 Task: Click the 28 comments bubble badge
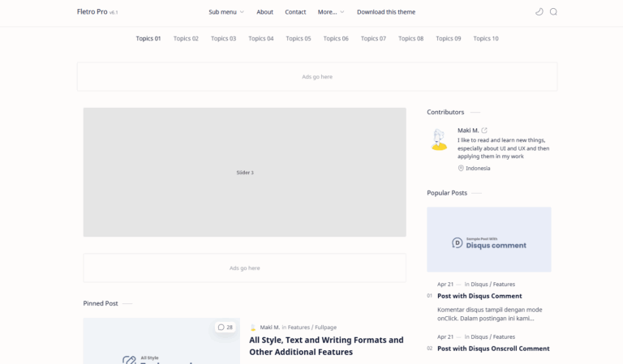coord(225,328)
